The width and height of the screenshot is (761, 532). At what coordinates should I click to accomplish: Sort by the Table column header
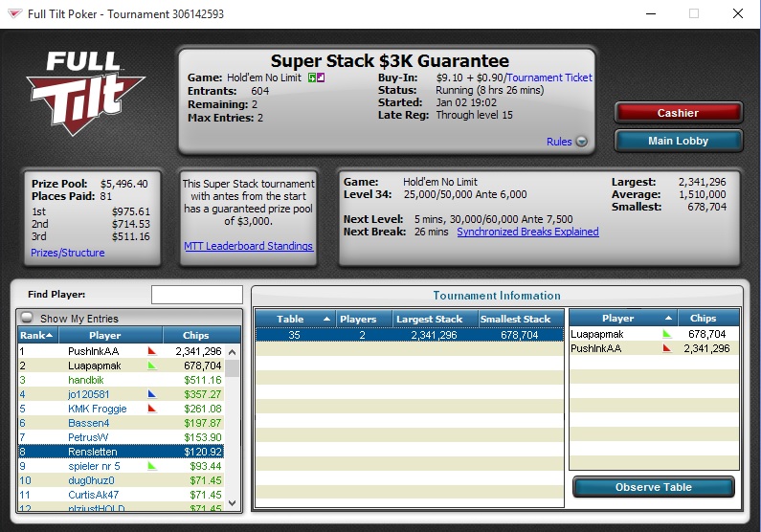[x=295, y=319]
